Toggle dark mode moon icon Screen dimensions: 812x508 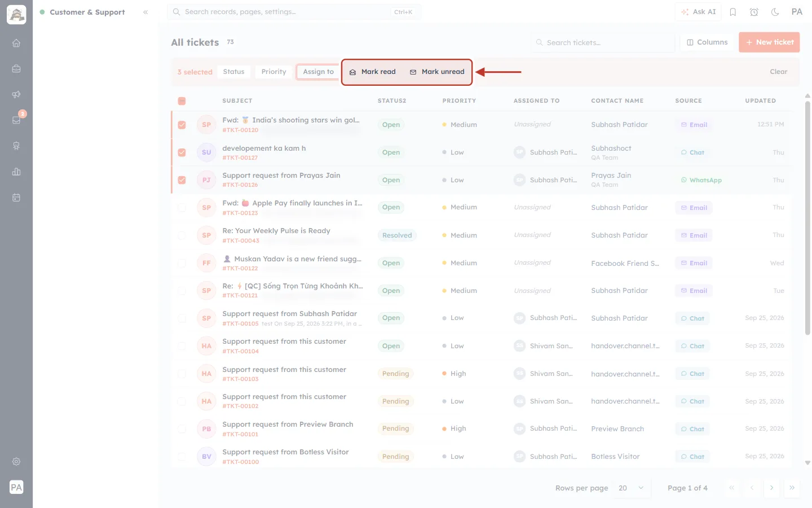(775, 12)
